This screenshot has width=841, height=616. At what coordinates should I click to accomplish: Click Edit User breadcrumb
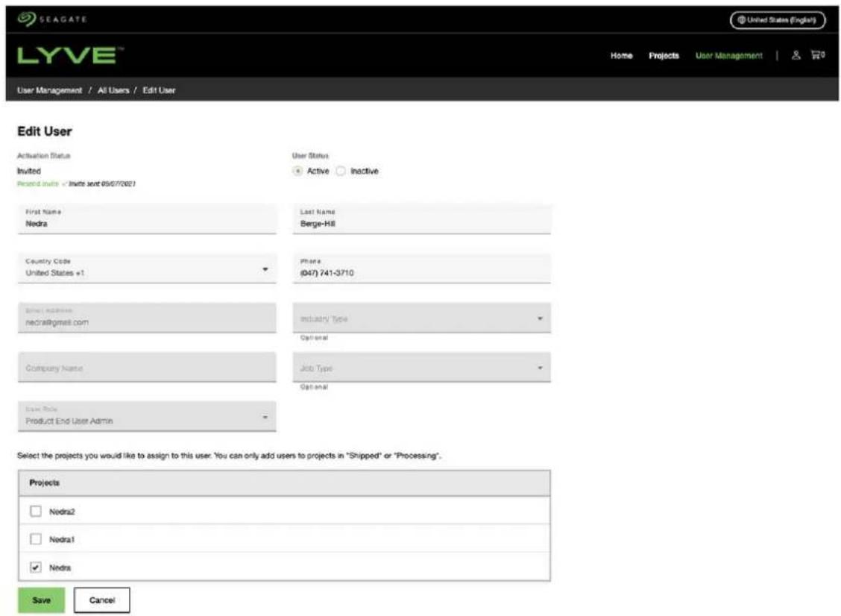159,90
